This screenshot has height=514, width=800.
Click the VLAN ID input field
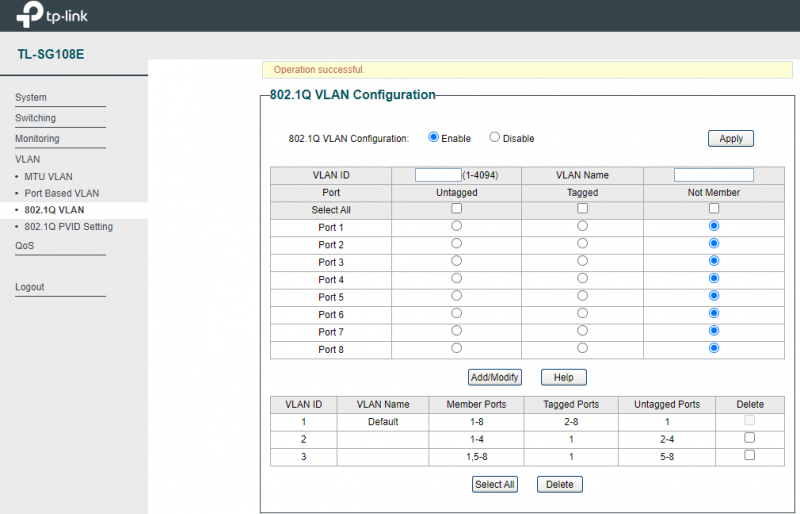click(438, 175)
